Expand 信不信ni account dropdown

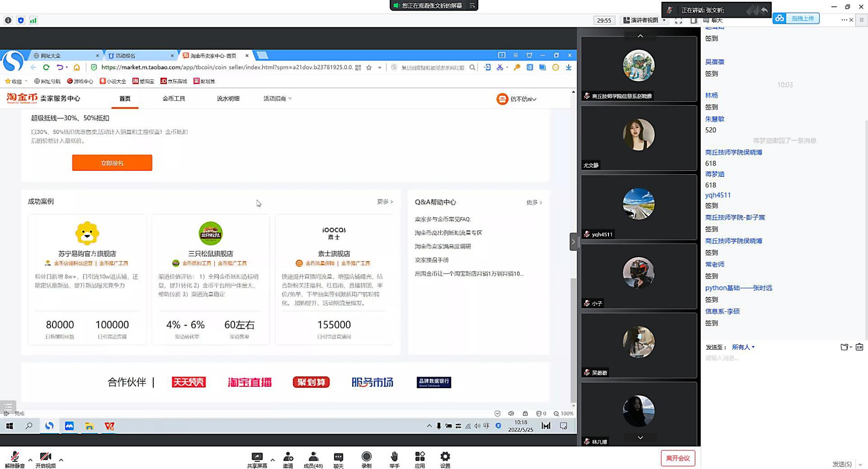(517, 99)
